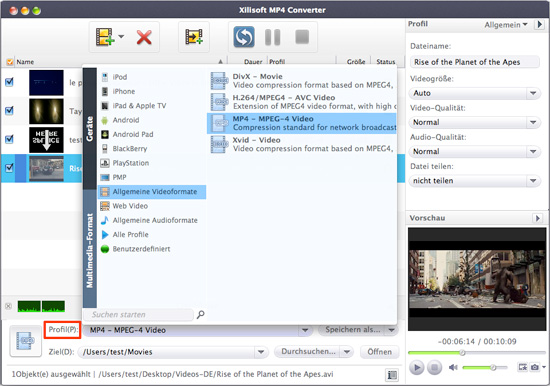This screenshot has width=550, height=386.
Task: Uncheck the Rise video row checkbox
Action: pos(9,168)
